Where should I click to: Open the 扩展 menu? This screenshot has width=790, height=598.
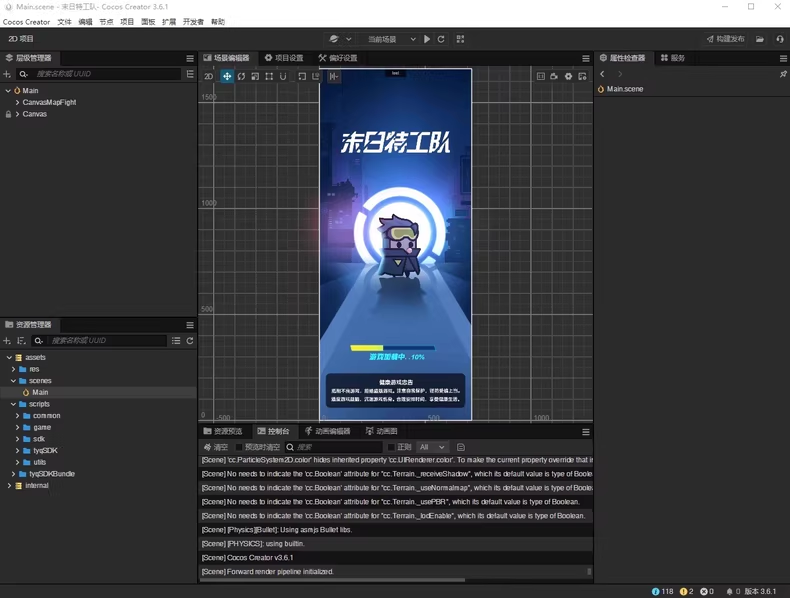(x=169, y=22)
